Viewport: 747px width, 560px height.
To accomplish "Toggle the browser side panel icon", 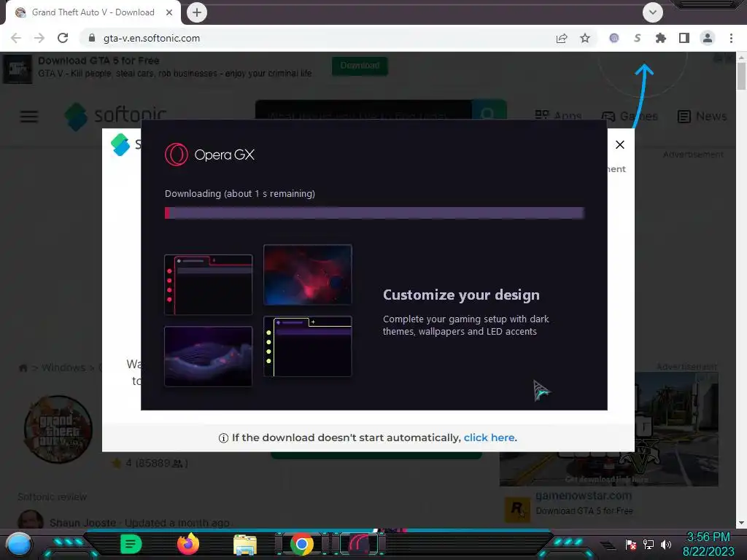I will (684, 38).
